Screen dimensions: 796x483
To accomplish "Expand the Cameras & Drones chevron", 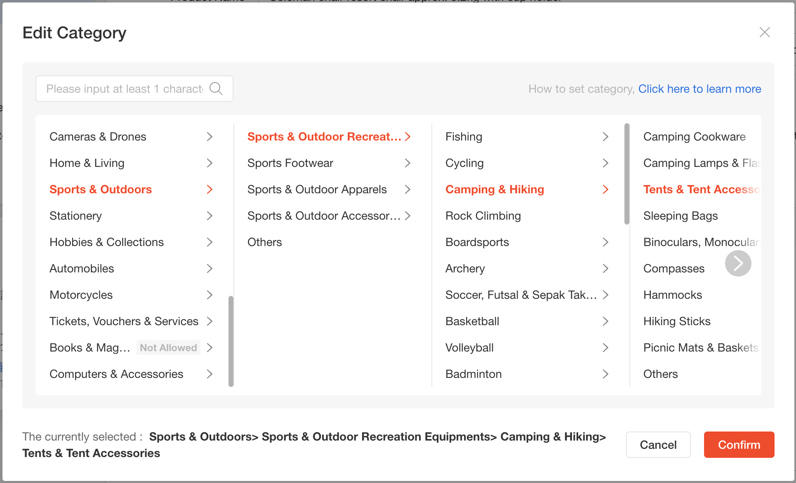I will (209, 137).
